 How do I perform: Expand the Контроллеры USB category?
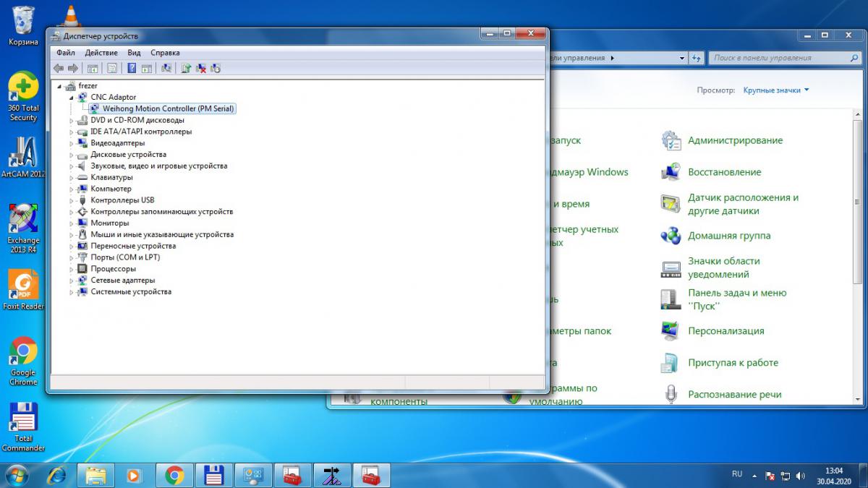click(72, 200)
